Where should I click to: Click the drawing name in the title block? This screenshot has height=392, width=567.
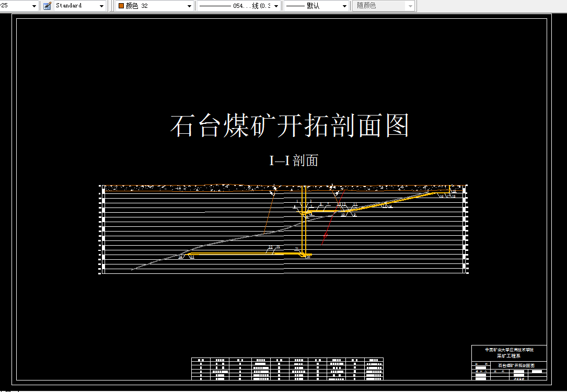point(516,365)
